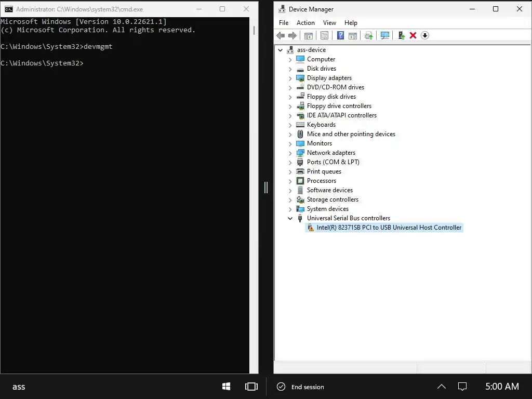The height and width of the screenshot is (399, 532).
Task: Select the Software devices label
Action: tap(330, 190)
